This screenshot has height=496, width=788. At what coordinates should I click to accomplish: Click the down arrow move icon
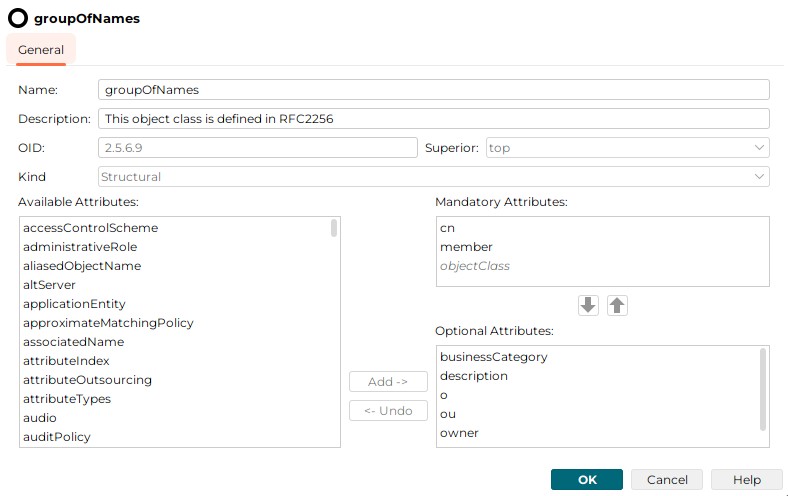pyautogui.click(x=588, y=305)
